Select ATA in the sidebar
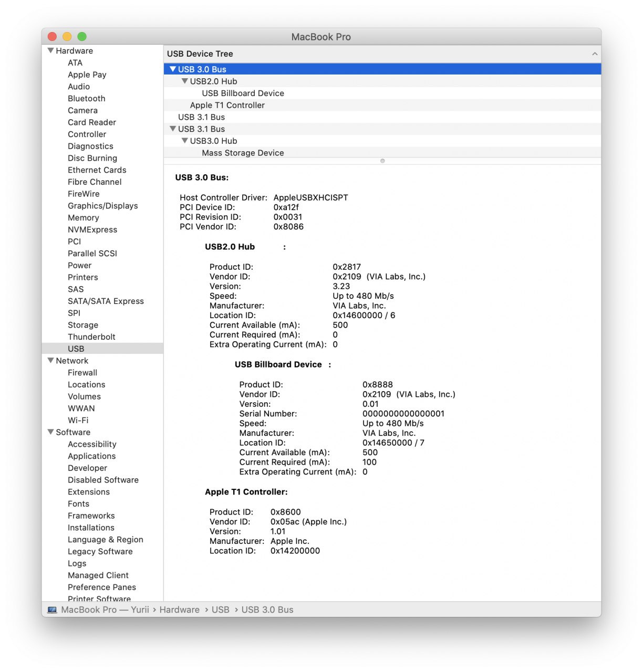Screen dimensions: 643x672 (75, 62)
